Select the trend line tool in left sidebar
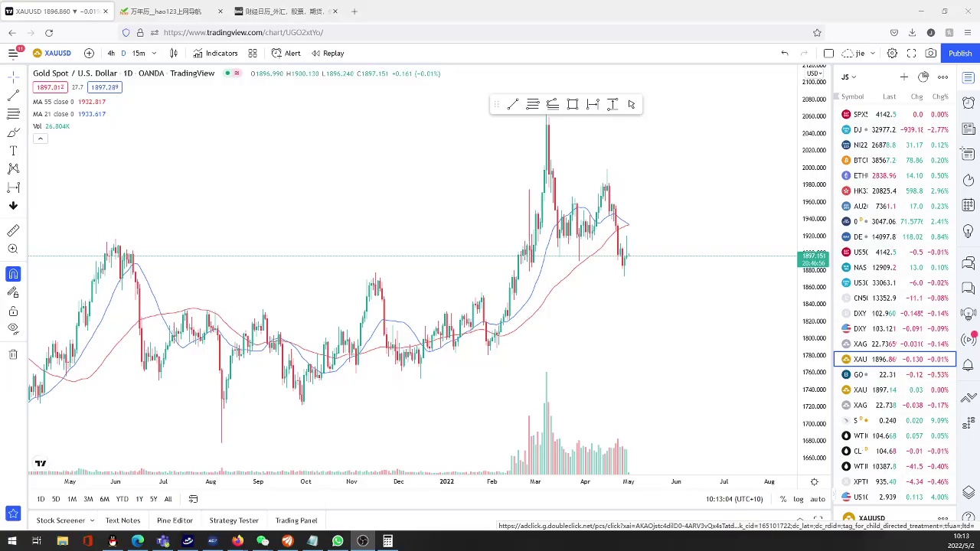 13,96
